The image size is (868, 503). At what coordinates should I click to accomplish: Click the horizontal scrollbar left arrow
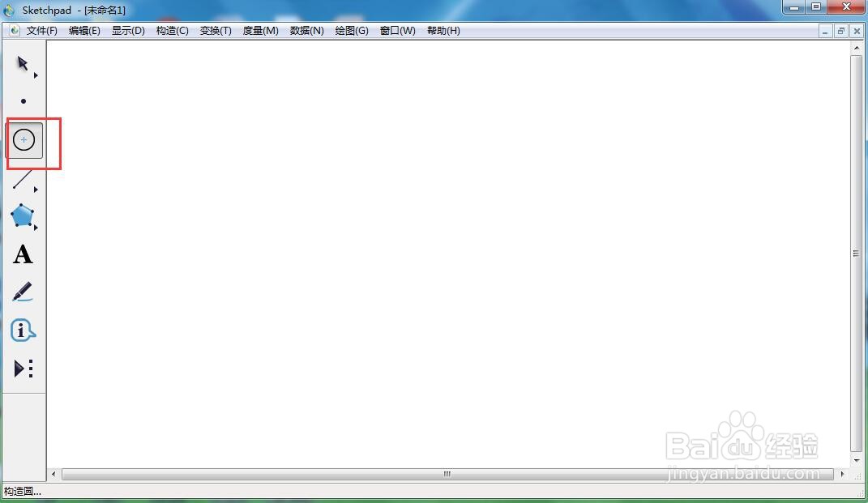(x=53, y=474)
